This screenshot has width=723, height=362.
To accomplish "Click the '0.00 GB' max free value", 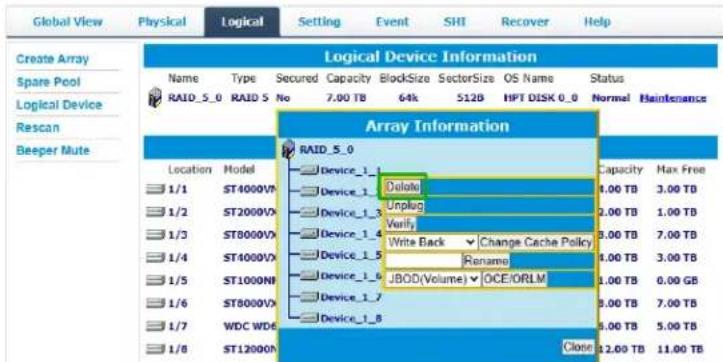I will point(677,281).
